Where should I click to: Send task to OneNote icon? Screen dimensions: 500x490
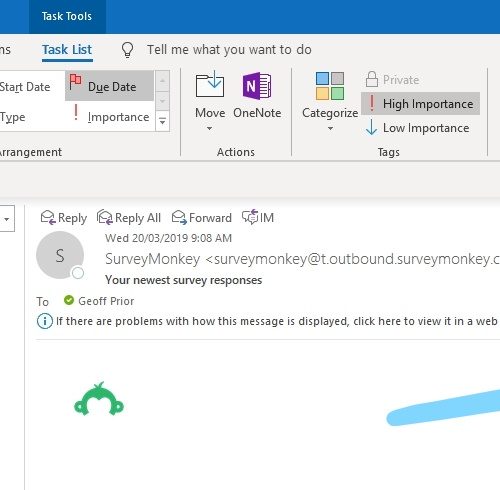point(257,86)
